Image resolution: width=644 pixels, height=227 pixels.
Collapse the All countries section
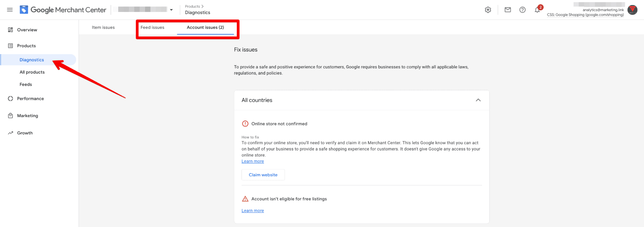(x=478, y=100)
